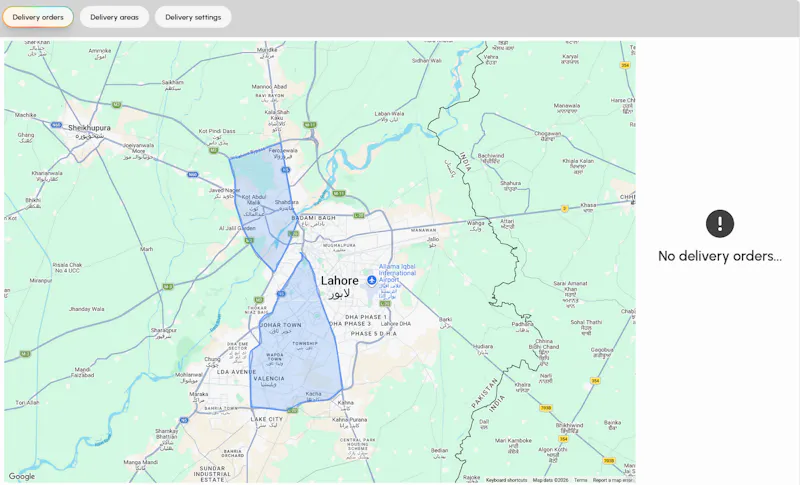
Task: Click the No delivery orders alert icon
Action: coord(720,223)
